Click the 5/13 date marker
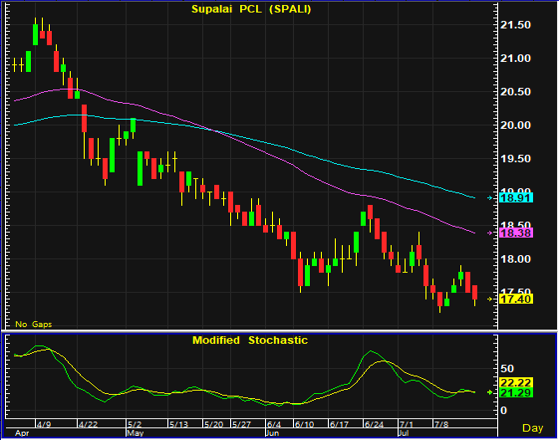The width and height of the screenshot is (559, 440). point(179,424)
